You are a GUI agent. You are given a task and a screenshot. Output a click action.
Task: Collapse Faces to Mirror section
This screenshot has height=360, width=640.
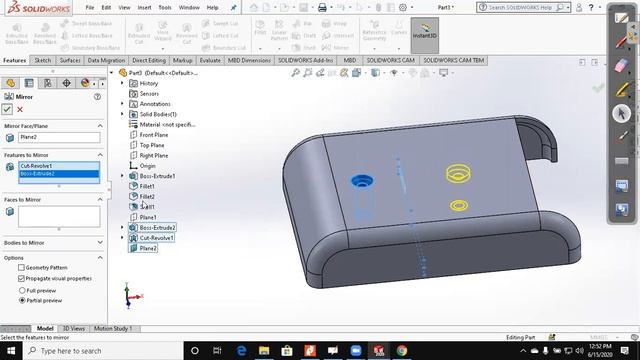(100, 200)
